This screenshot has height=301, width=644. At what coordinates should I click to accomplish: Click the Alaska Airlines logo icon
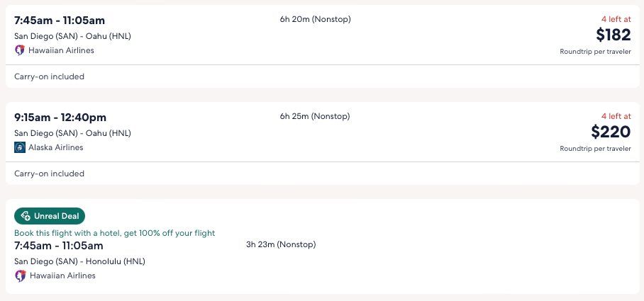coord(20,147)
